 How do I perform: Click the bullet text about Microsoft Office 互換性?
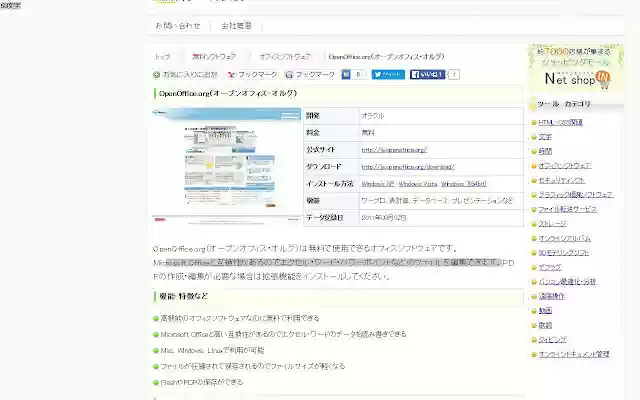283,334
